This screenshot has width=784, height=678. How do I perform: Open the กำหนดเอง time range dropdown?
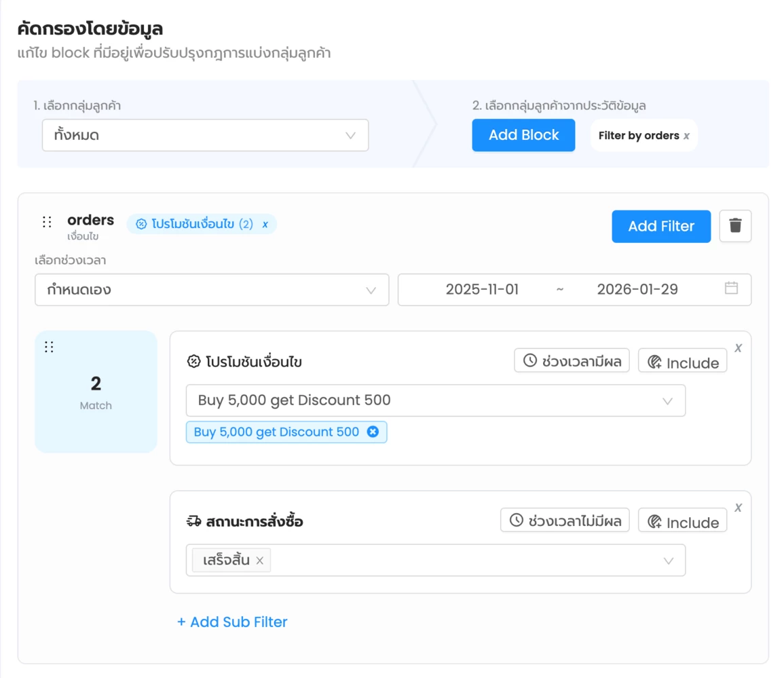(212, 290)
